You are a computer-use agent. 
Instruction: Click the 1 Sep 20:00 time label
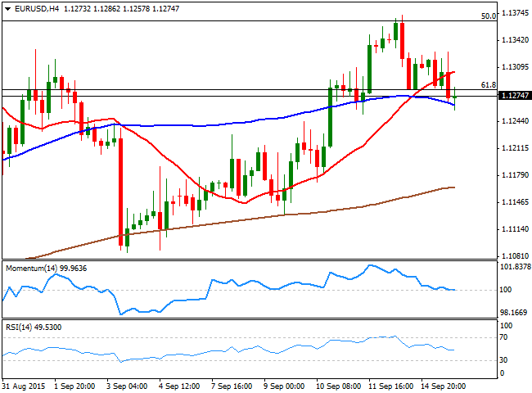[x=74, y=386]
